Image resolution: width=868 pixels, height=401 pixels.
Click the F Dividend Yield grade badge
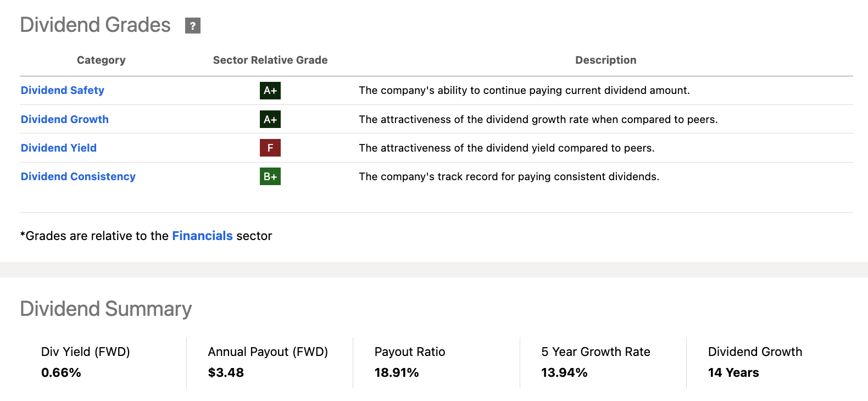[270, 148]
